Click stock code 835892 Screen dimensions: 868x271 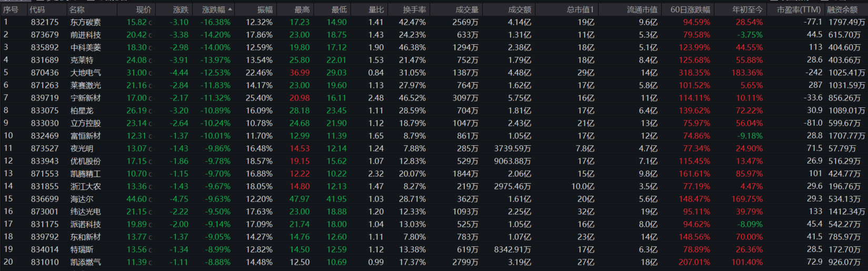tap(45, 47)
